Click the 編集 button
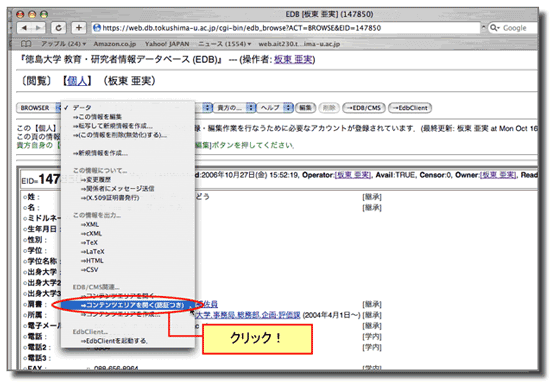The image size is (550, 382). click(x=306, y=108)
